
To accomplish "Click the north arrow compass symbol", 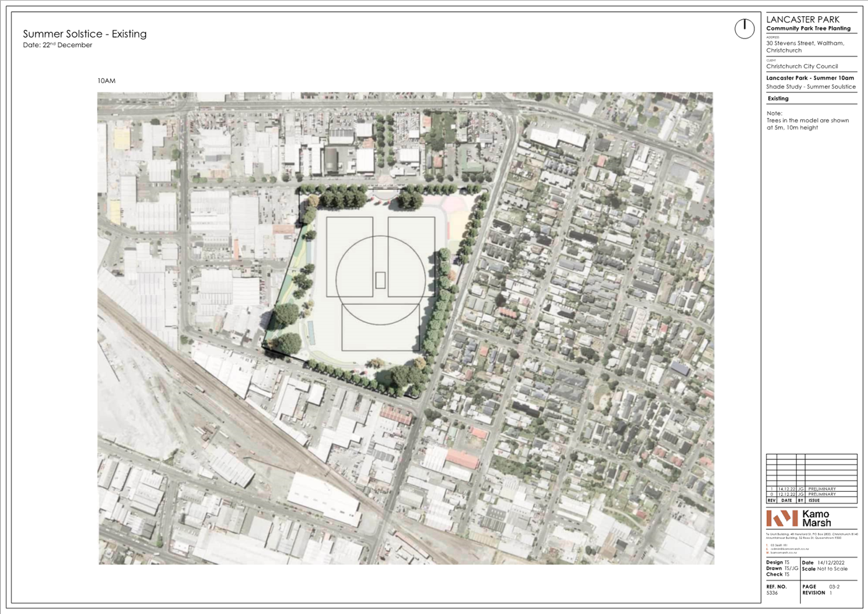I will pyautogui.click(x=744, y=29).
